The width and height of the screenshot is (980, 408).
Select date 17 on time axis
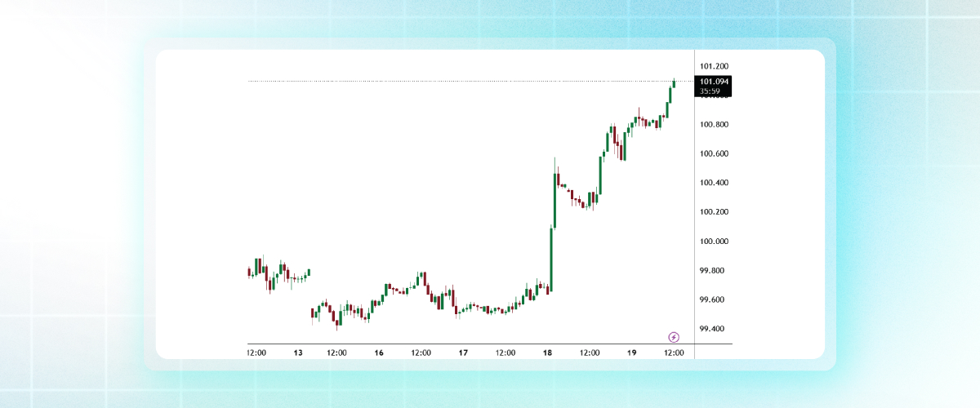[463, 353]
